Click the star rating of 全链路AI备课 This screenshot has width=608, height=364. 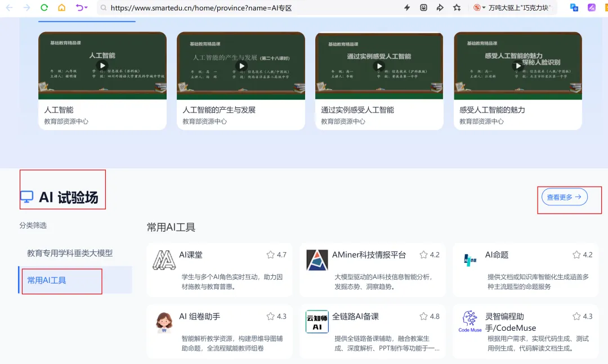coord(430,316)
